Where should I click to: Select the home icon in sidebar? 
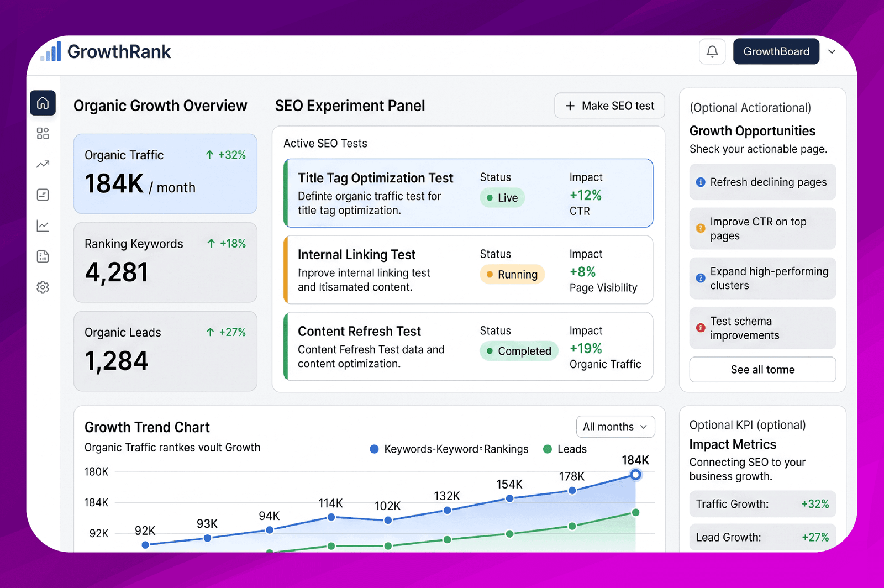click(43, 103)
